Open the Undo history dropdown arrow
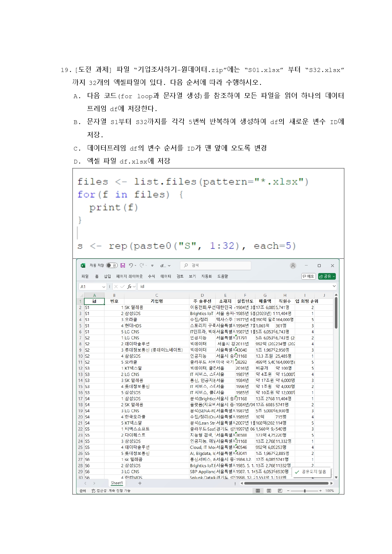The image size is (392, 554). pos(135,266)
